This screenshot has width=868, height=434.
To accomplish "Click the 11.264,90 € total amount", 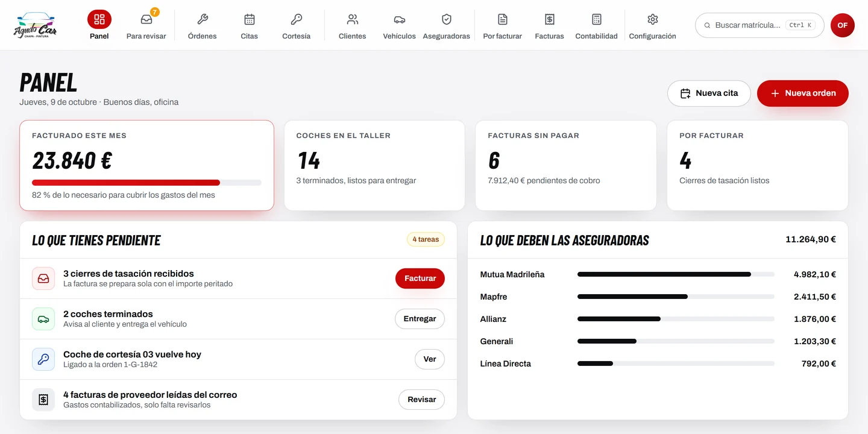I will click(811, 239).
